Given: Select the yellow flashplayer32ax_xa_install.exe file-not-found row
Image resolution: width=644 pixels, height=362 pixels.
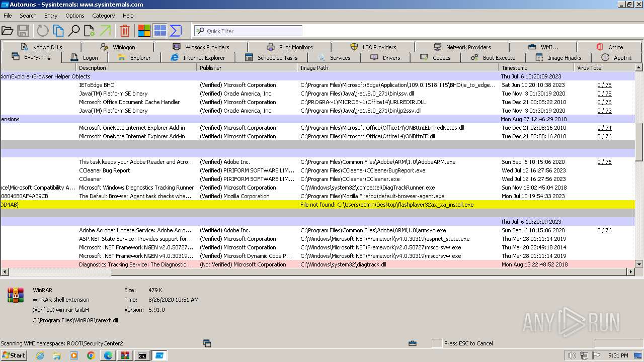Looking at the screenshot, I should (x=318, y=205).
